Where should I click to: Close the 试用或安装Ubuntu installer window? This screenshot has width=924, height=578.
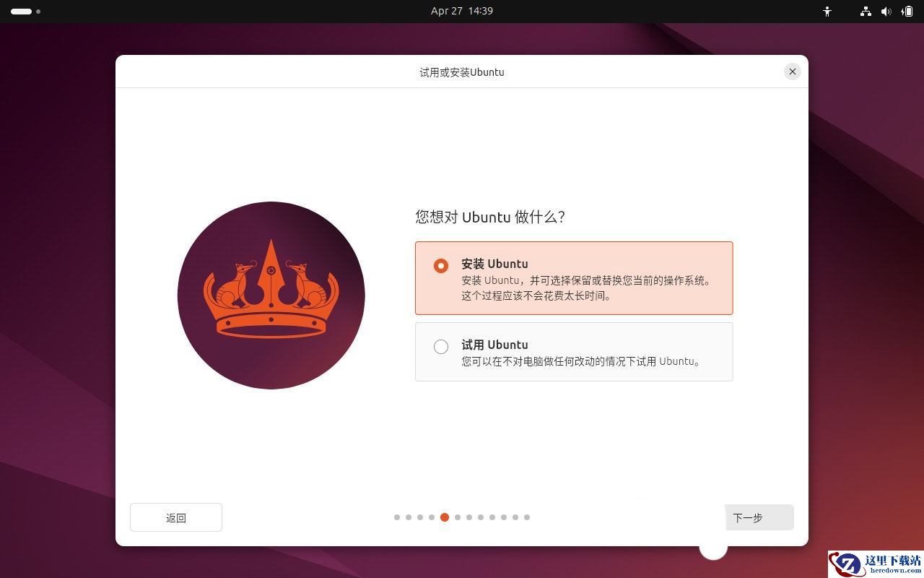793,72
